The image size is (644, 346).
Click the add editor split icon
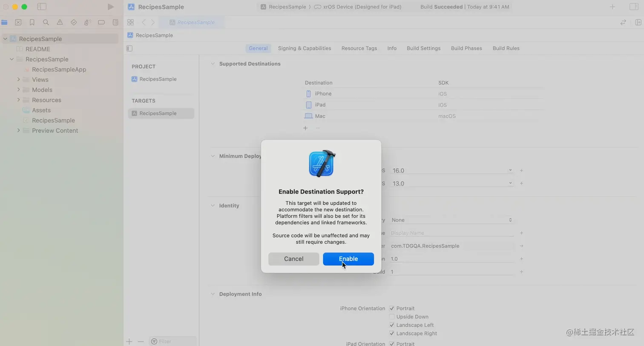[638, 22]
